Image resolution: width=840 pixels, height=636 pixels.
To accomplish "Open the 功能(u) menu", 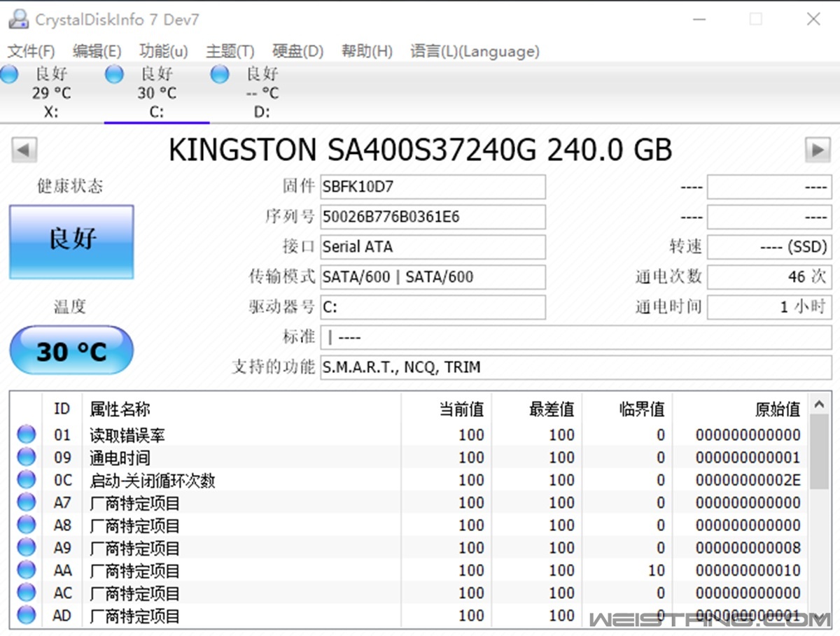I will point(164,51).
